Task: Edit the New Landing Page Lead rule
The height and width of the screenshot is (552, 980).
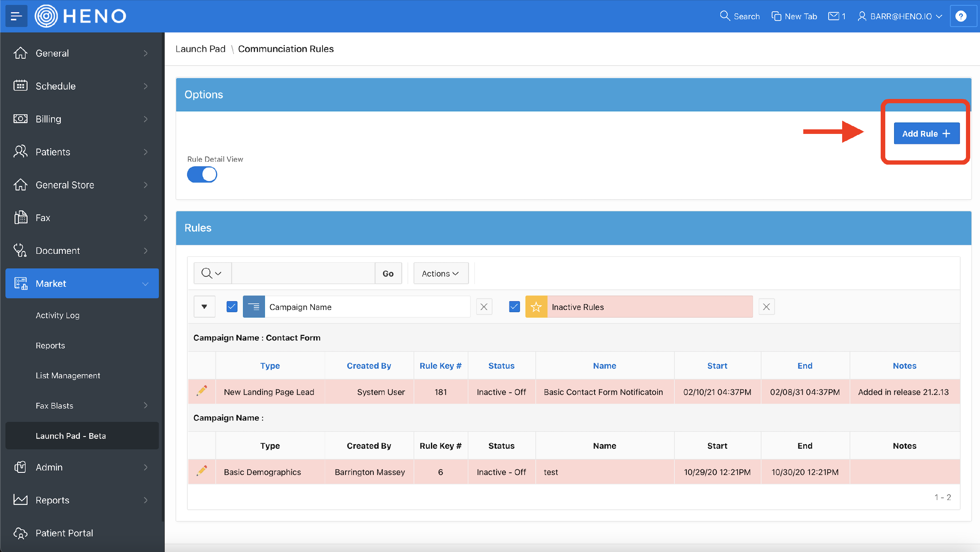Action: [202, 391]
